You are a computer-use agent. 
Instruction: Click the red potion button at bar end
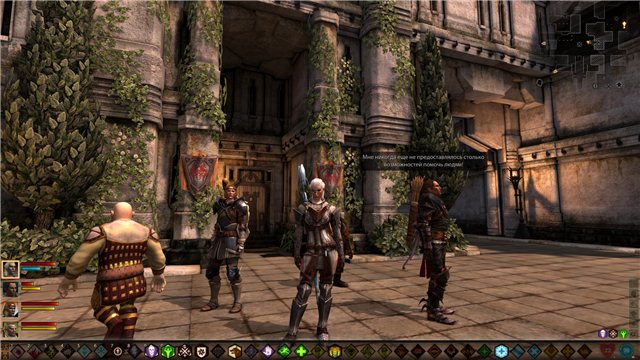pyautogui.click(x=607, y=351)
